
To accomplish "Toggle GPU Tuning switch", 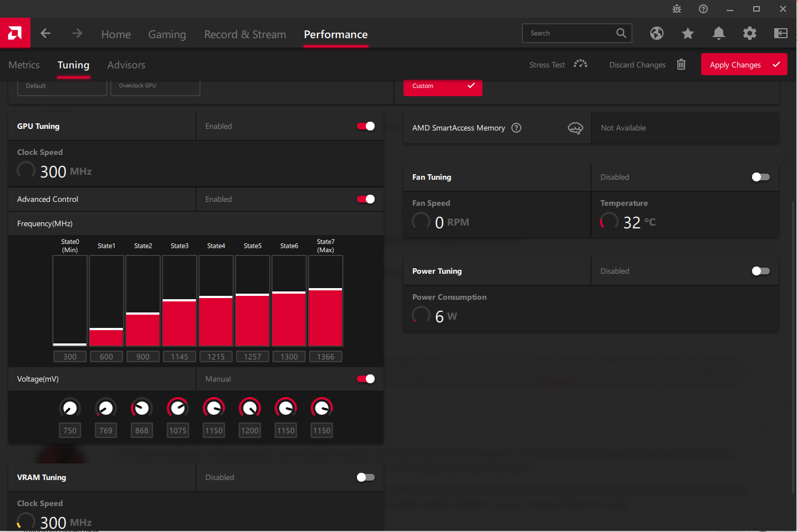I will coord(366,126).
